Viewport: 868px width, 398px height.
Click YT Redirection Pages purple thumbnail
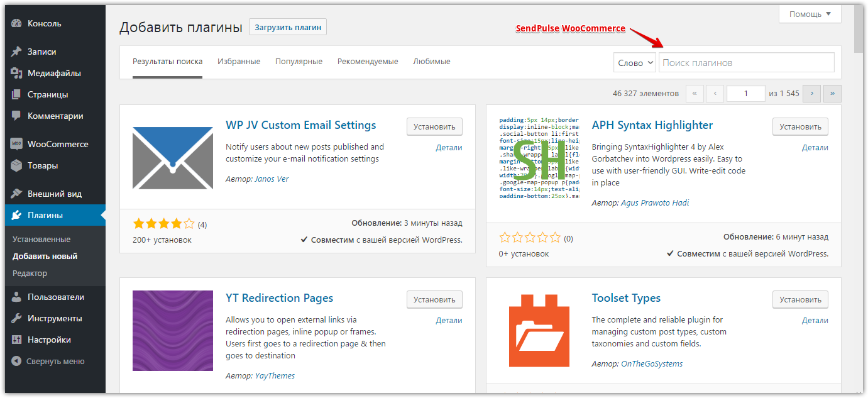coord(173,331)
